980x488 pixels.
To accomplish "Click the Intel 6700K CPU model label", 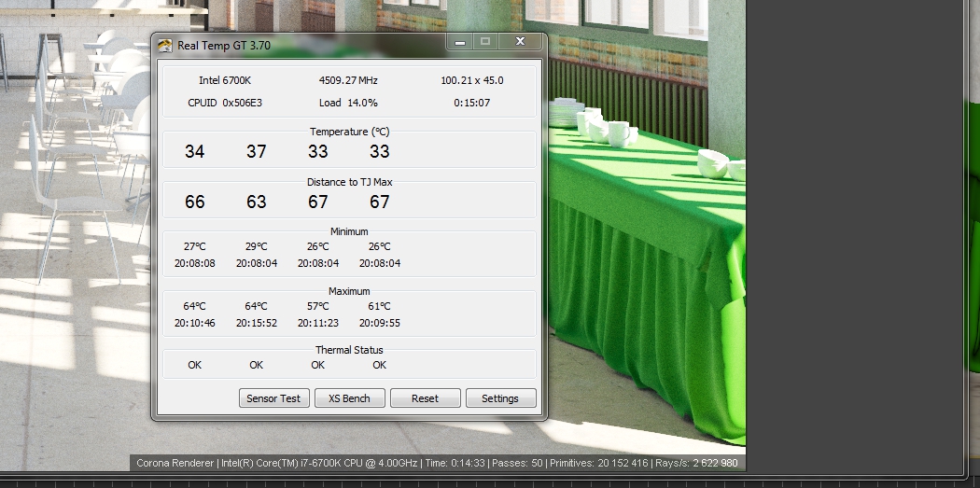I will click(225, 80).
